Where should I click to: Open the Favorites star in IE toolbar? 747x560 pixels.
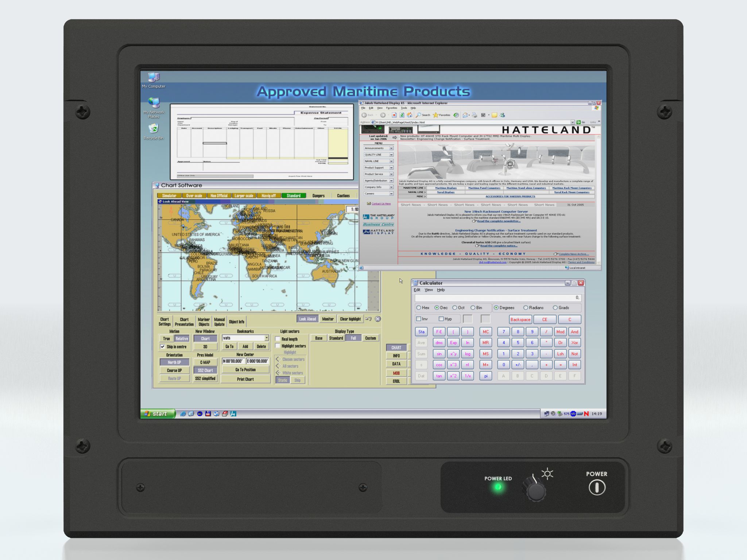tap(436, 115)
